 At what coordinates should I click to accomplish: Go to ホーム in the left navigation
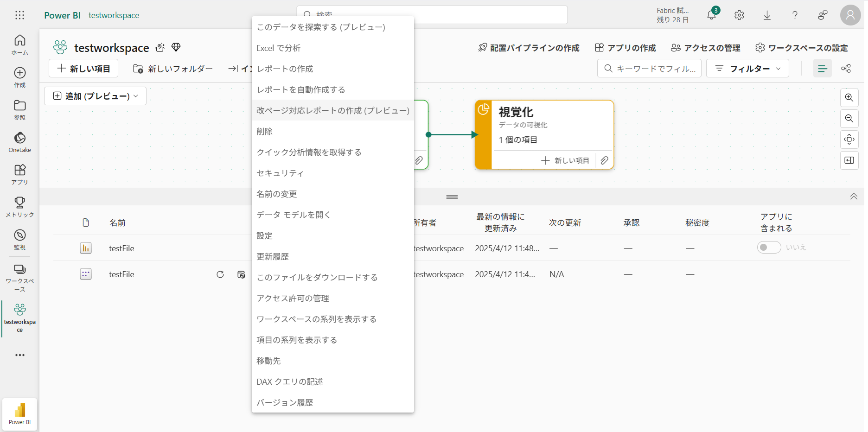[19, 45]
